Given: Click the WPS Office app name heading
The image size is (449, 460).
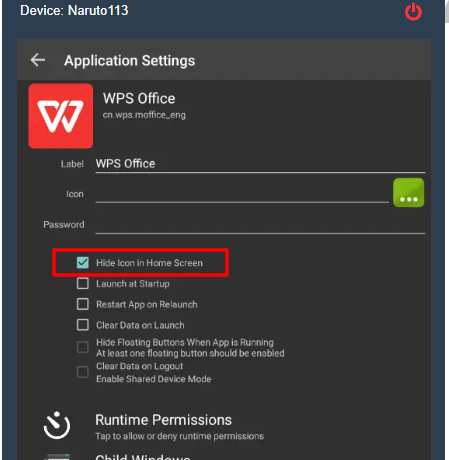Looking at the screenshot, I should 139,99.
